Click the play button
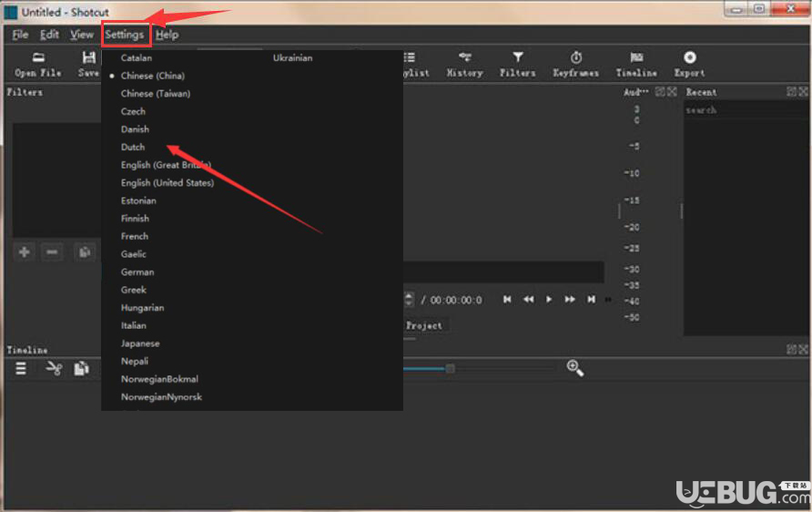 549,300
